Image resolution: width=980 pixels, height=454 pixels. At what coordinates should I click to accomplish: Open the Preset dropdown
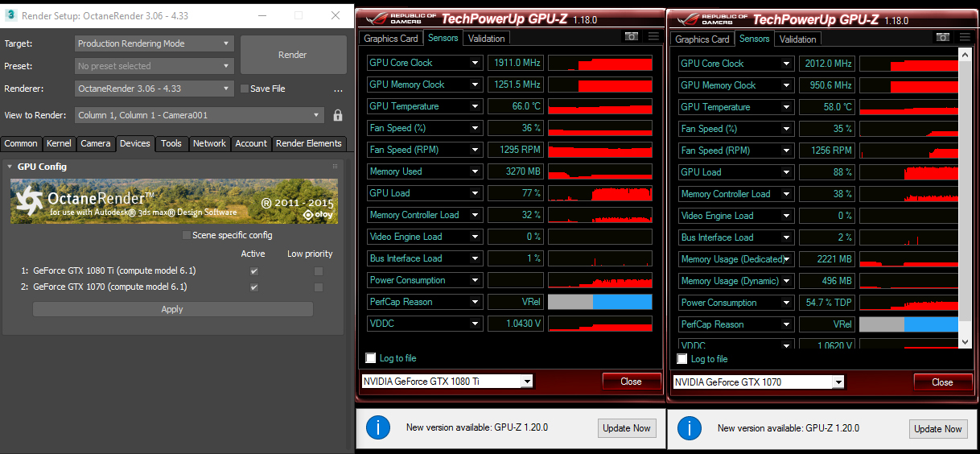[154, 66]
